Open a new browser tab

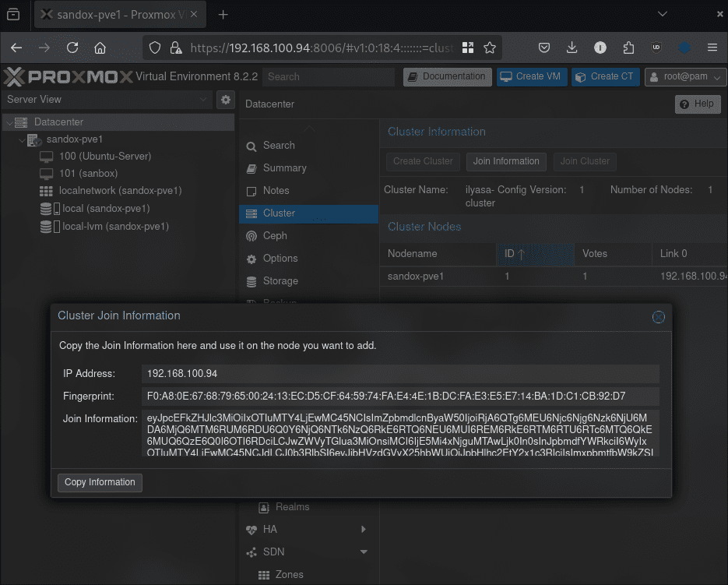[x=223, y=15]
